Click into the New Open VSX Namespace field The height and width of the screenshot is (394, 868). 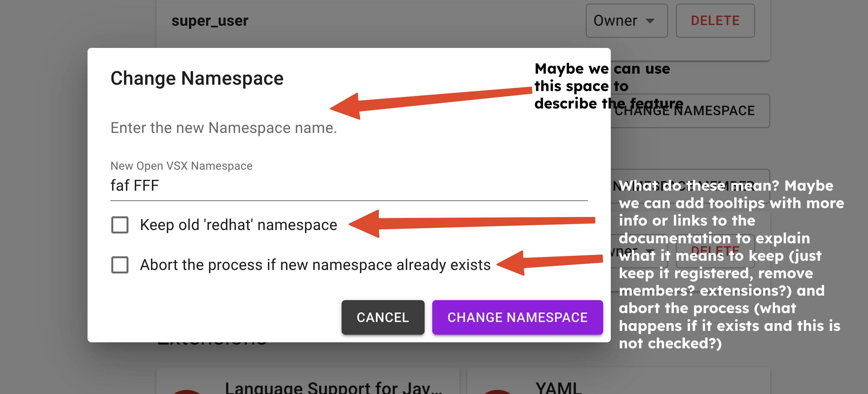[349, 185]
